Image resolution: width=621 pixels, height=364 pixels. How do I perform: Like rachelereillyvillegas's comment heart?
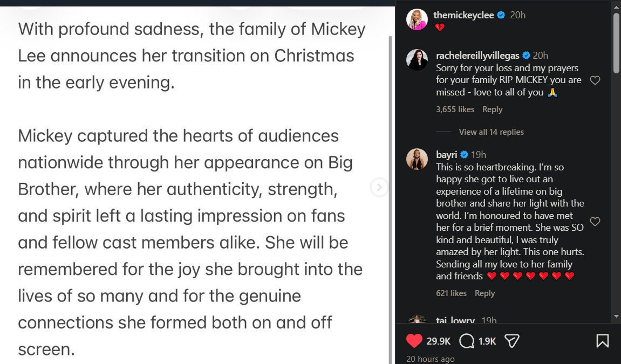pos(595,80)
